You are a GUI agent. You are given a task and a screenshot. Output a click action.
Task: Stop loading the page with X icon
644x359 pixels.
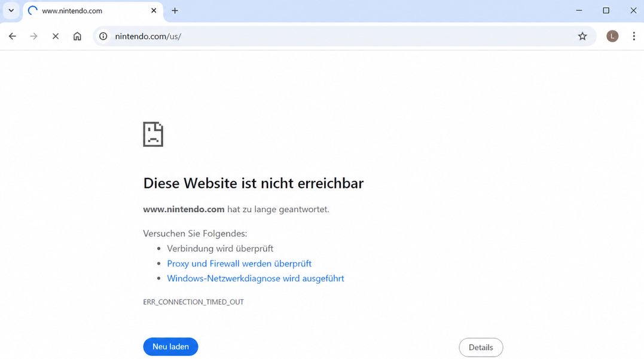point(56,36)
